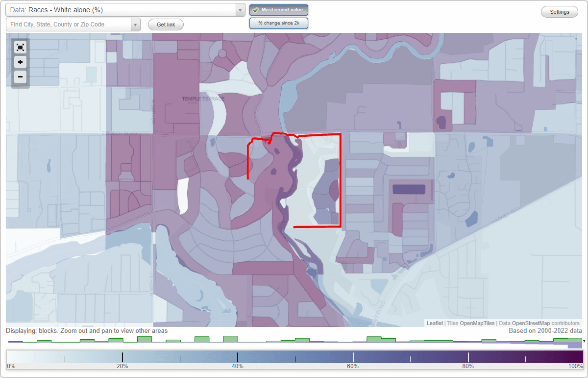This screenshot has height=378, width=588.
Task: Open the Data selector dropdown arrow
Action: [240, 10]
